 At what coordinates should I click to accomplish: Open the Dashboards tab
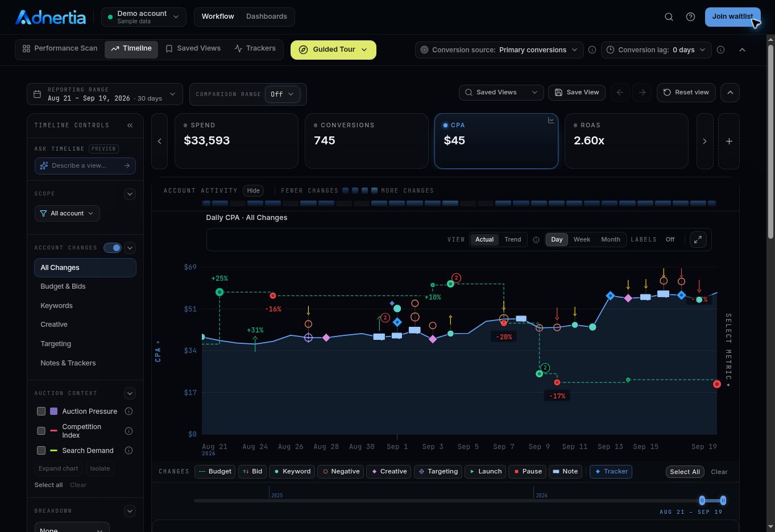[x=266, y=16]
